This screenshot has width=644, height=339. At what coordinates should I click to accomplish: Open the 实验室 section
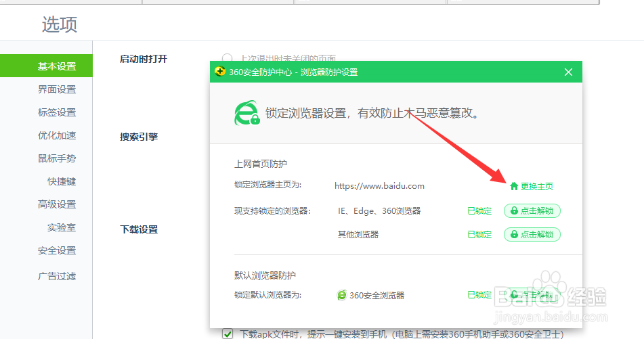tap(62, 227)
